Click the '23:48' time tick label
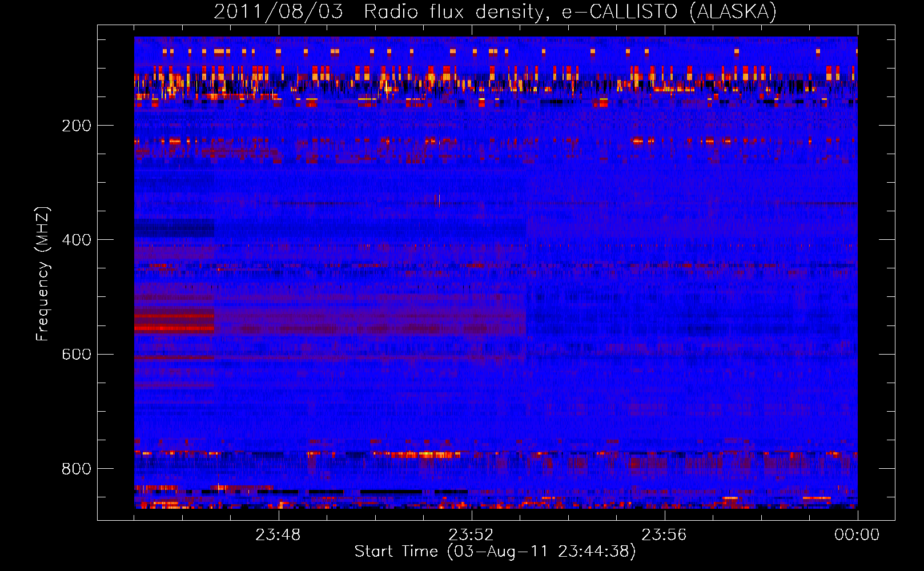Viewport: 924px width, 571px height. [x=278, y=535]
